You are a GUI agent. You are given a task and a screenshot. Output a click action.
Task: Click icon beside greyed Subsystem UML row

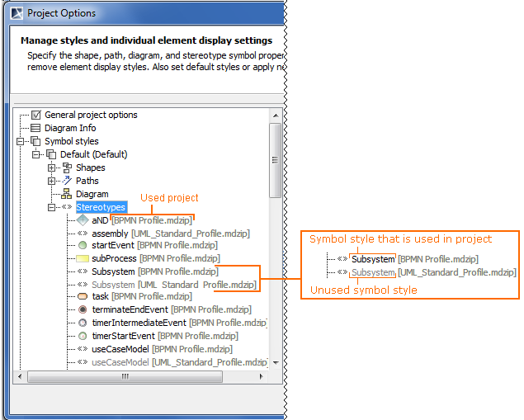pyautogui.click(x=83, y=285)
